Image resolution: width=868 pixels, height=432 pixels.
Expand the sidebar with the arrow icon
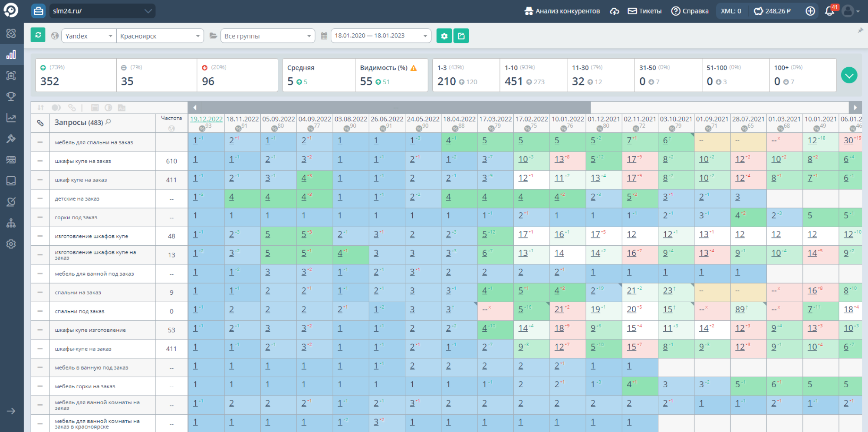(x=11, y=411)
